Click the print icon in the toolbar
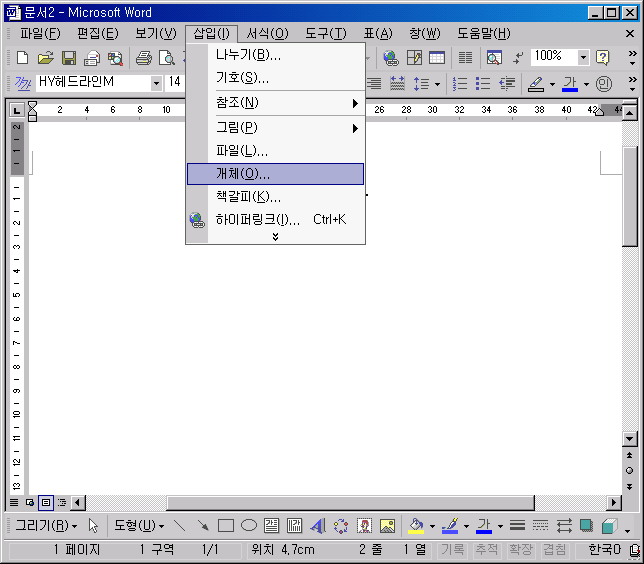Image resolution: width=644 pixels, height=564 pixels. click(144, 58)
